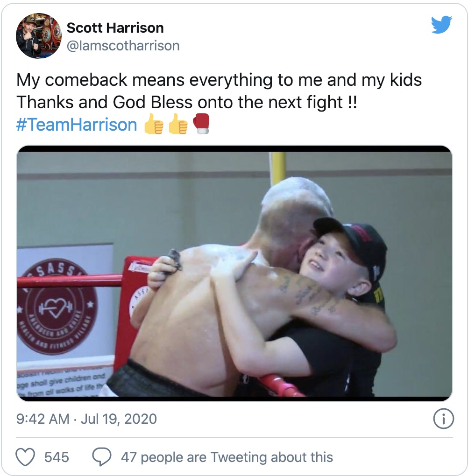Open Scott Harrison's profile avatar
468x476 pixels.
click(x=39, y=36)
